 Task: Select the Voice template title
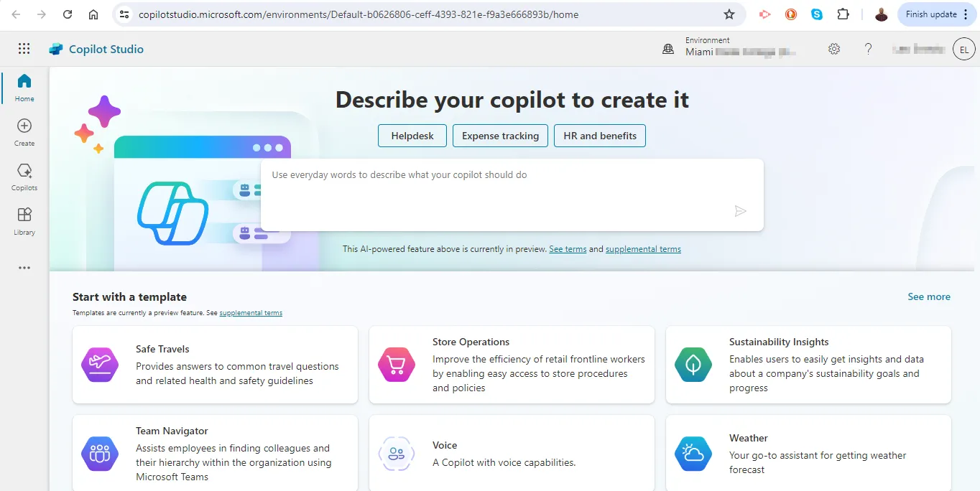click(x=445, y=445)
